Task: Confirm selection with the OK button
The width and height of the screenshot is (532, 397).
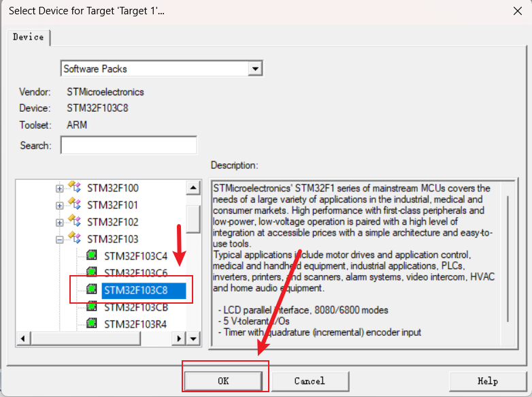Action: (223, 381)
